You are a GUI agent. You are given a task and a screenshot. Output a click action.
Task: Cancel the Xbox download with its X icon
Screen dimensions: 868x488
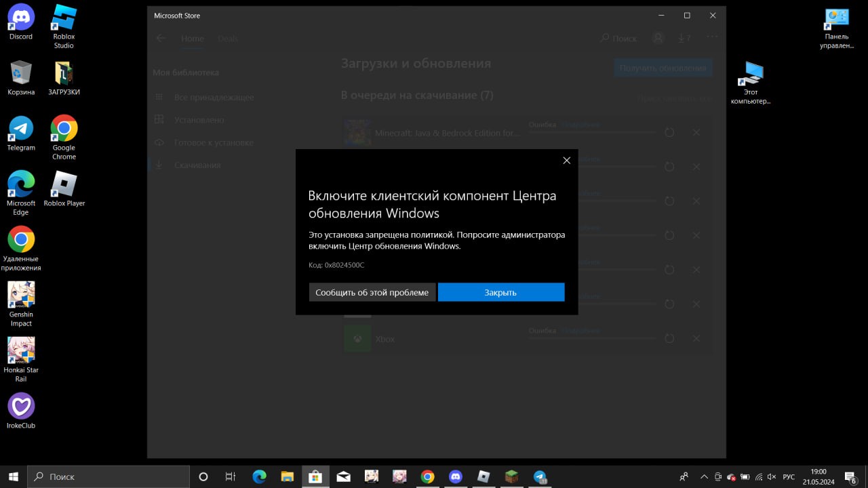(696, 338)
